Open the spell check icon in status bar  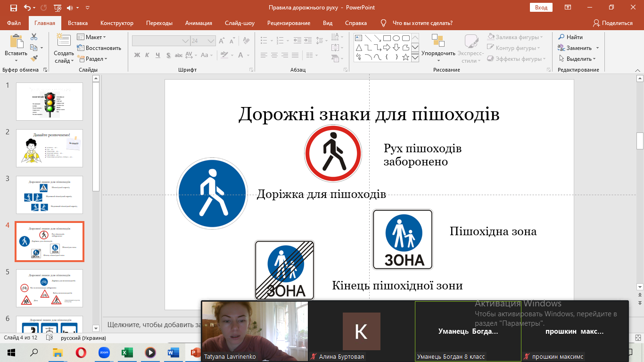[x=50, y=338]
